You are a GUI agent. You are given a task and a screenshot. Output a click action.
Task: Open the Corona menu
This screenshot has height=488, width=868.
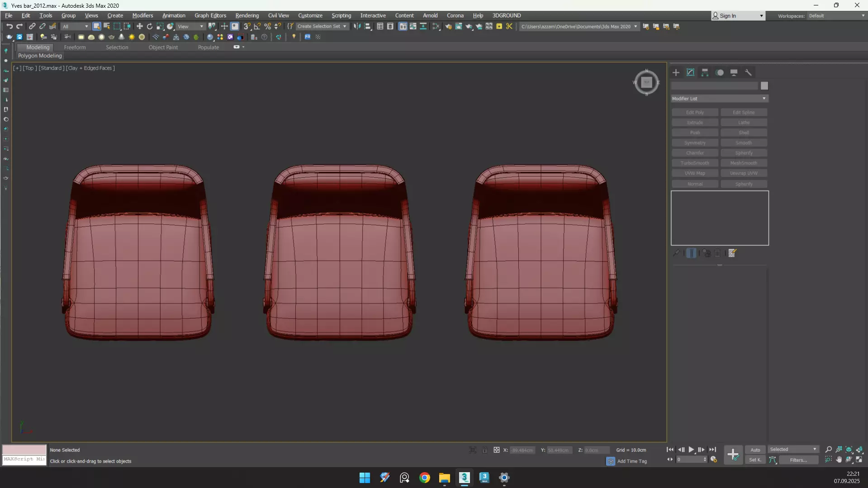tap(455, 15)
